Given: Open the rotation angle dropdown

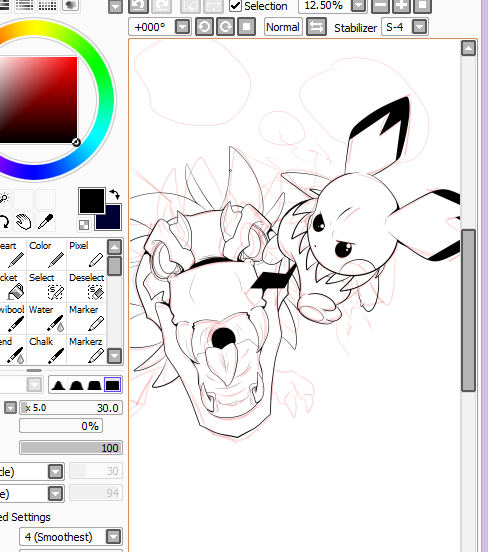Looking at the screenshot, I should click(182, 27).
